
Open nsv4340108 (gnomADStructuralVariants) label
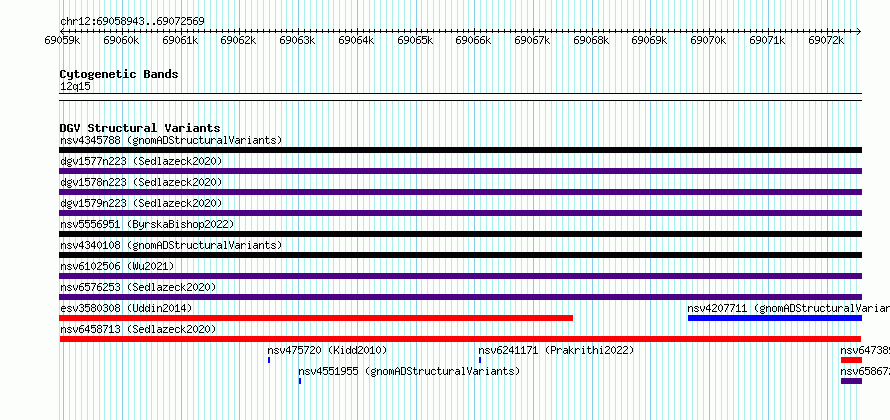(x=171, y=245)
